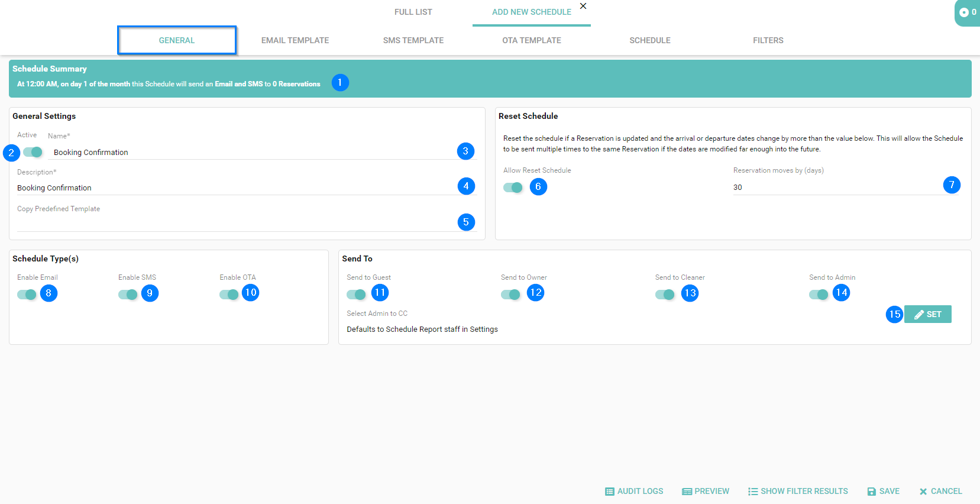The width and height of the screenshot is (980, 504).
Task: Go to the Full List tab
Action: click(413, 12)
